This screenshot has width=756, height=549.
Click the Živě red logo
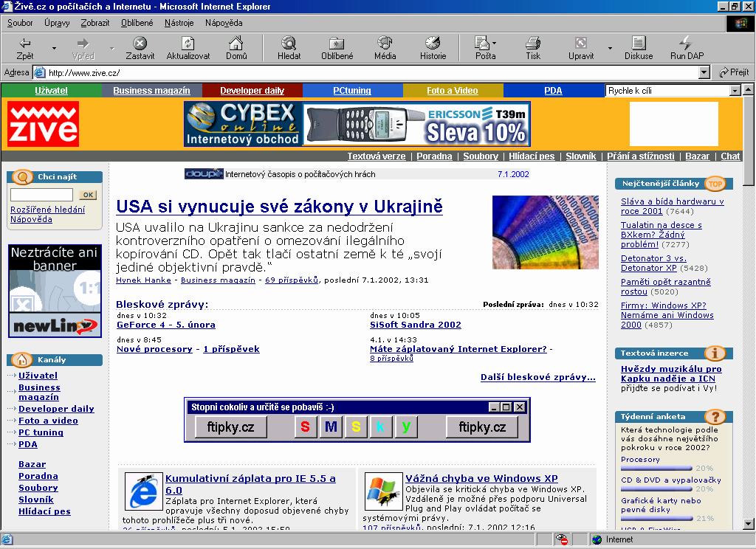(43, 124)
